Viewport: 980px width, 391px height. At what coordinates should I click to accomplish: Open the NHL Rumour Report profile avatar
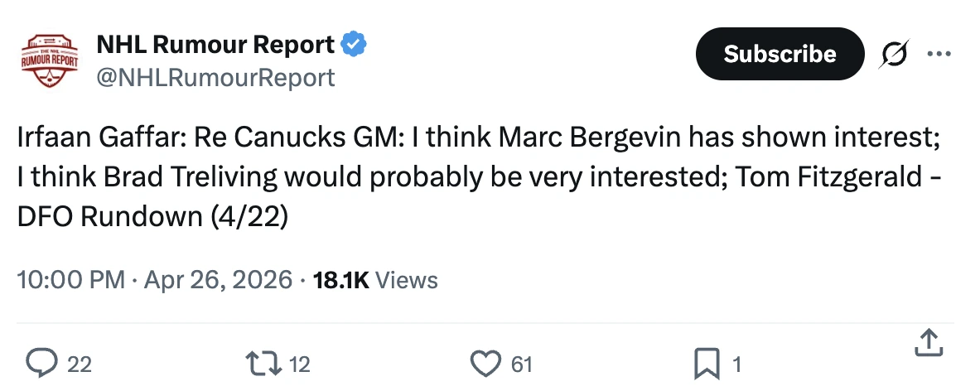(49, 61)
